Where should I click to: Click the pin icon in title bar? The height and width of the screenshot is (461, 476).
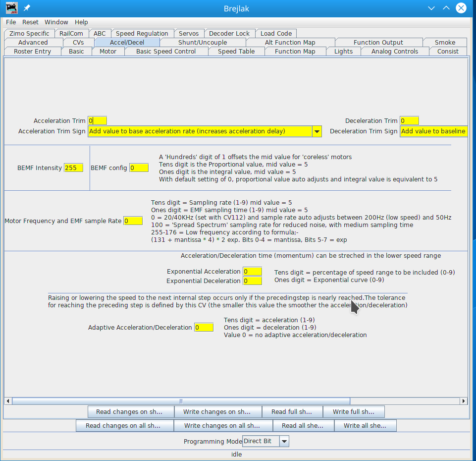point(27,8)
